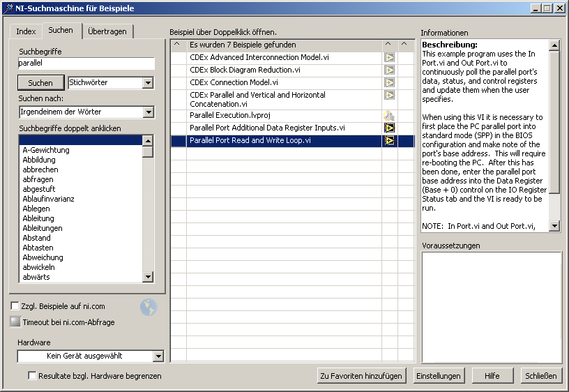Click Informationen scrollbar up arrow
Image resolution: width=569 pixels, height=392 pixels.
click(x=554, y=46)
